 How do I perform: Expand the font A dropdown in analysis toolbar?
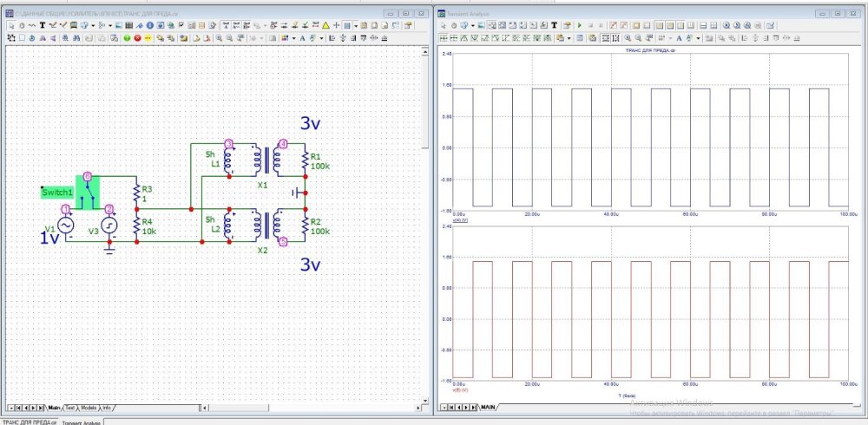[699, 38]
